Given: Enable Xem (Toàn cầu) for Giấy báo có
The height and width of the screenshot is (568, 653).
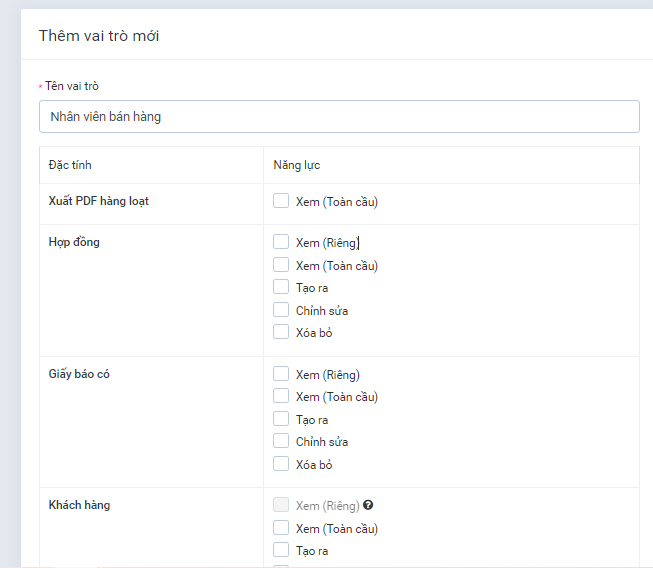Looking at the screenshot, I should click(x=281, y=397).
